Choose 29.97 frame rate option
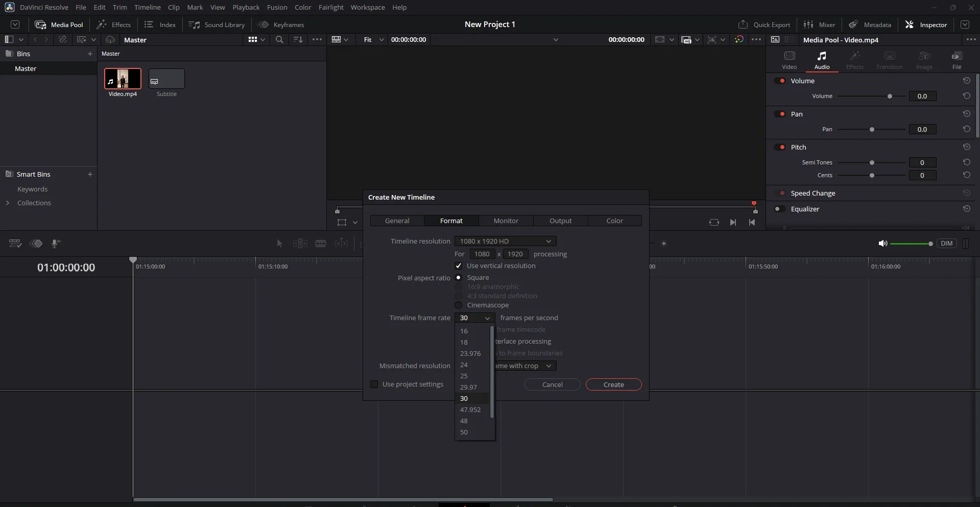The image size is (980, 507). click(x=472, y=387)
